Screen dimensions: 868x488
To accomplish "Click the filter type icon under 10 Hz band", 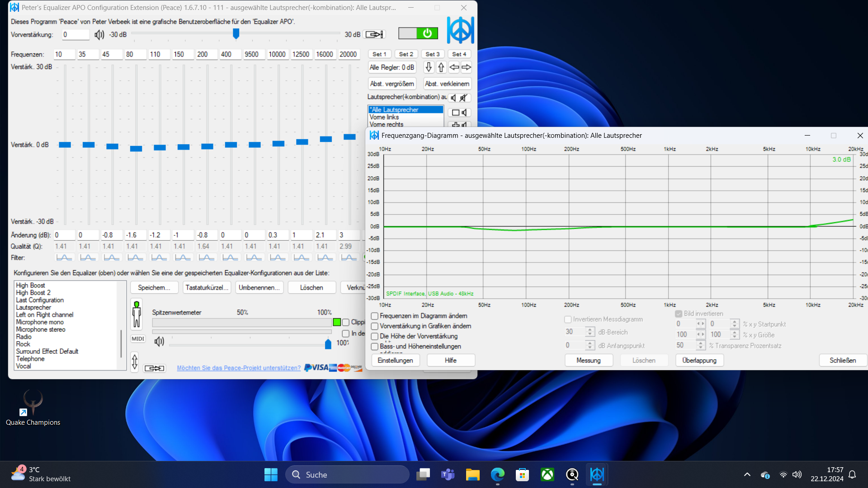I will pos(64,258).
